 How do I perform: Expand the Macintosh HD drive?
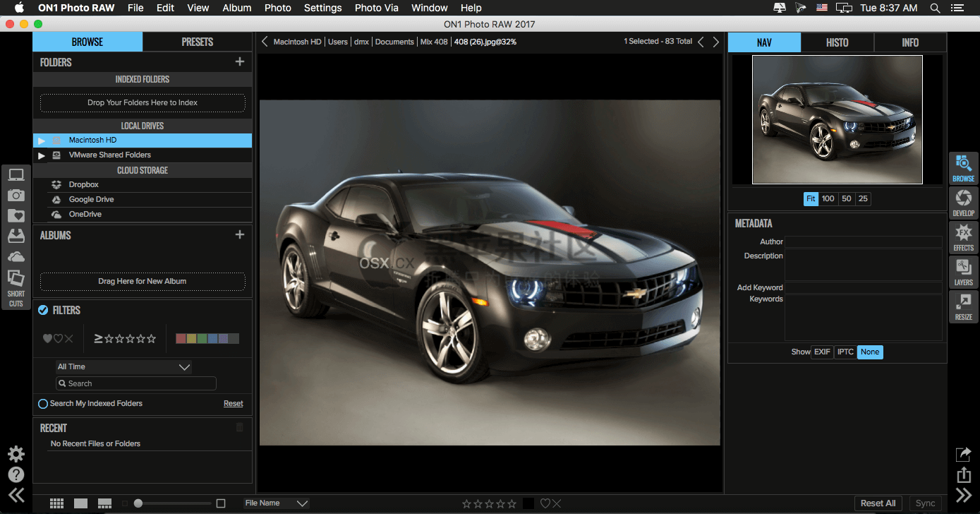(x=41, y=141)
